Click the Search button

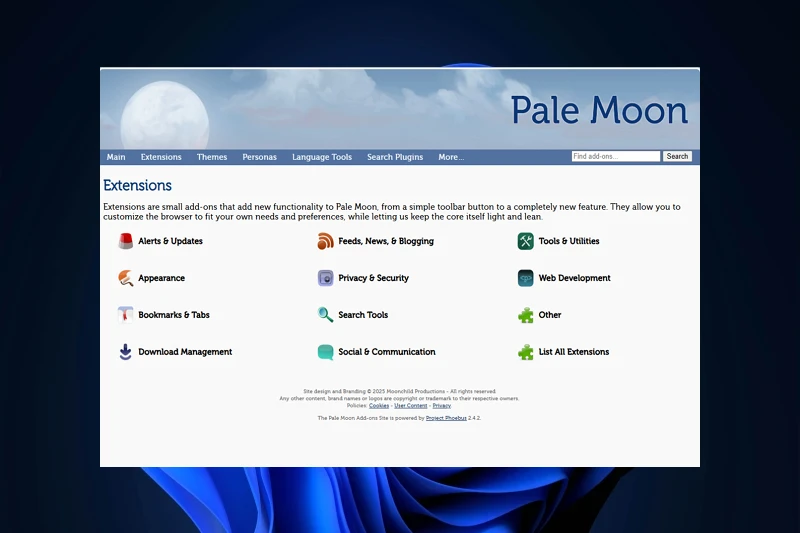click(x=677, y=156)
